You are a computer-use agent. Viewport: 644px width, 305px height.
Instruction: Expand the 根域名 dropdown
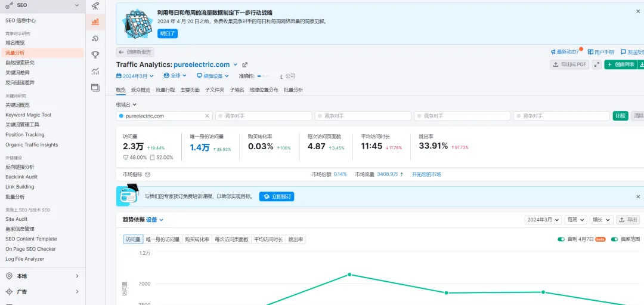click(x=126, y=105)
